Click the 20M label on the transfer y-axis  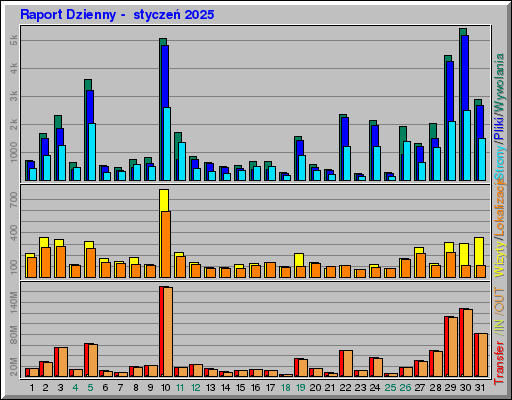tap(14, 367)
